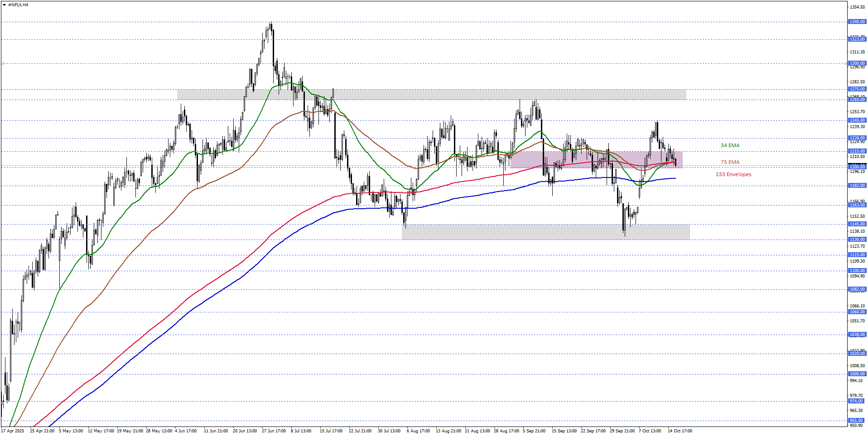This screenshot has height=436, width=868.
Task: Select the lower gray support zone rectangle
Action: click(x=545, y=232)
